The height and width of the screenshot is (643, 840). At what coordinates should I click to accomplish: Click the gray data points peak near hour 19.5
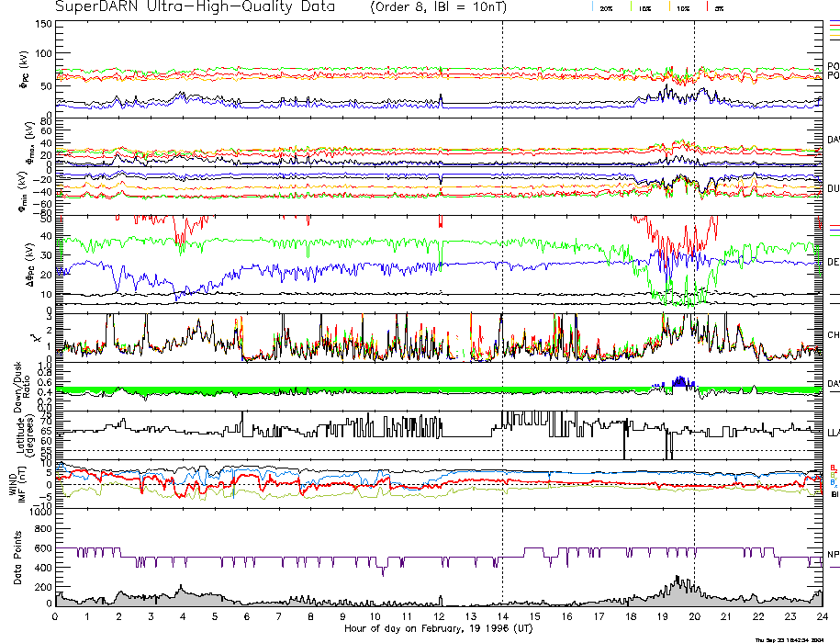point(678,581)
